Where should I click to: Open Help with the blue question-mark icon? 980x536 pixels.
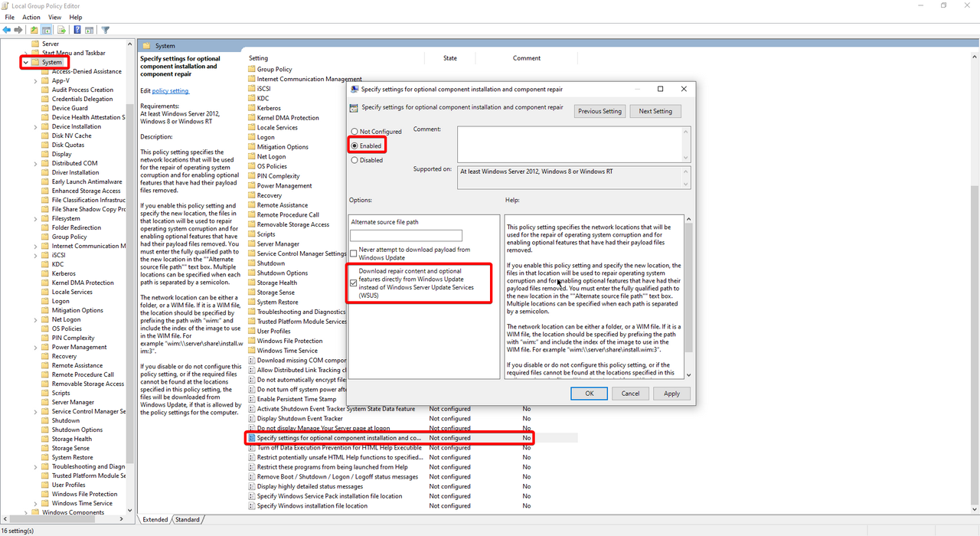coord(77,30)
